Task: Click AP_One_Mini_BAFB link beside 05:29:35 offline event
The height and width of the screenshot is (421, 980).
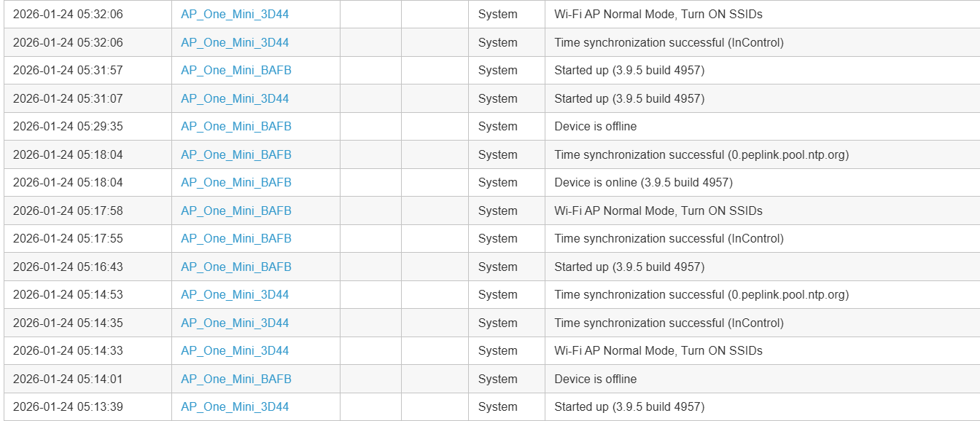Action: (x=236, y=127)
